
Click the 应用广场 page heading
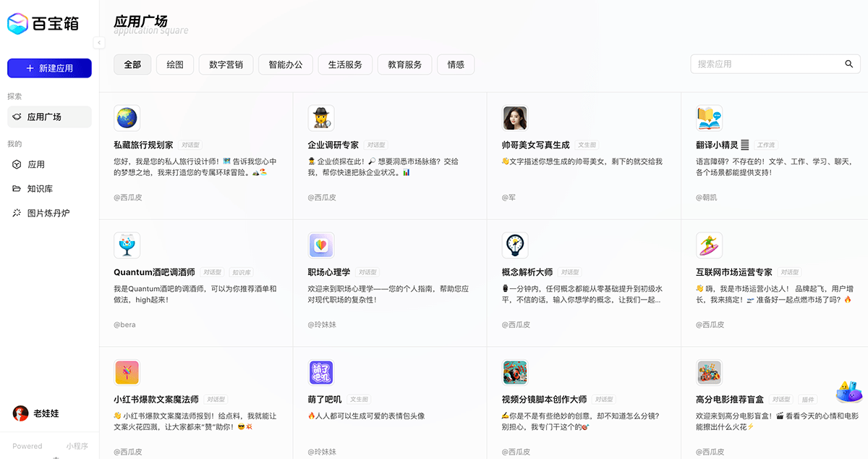click(140, 22)
